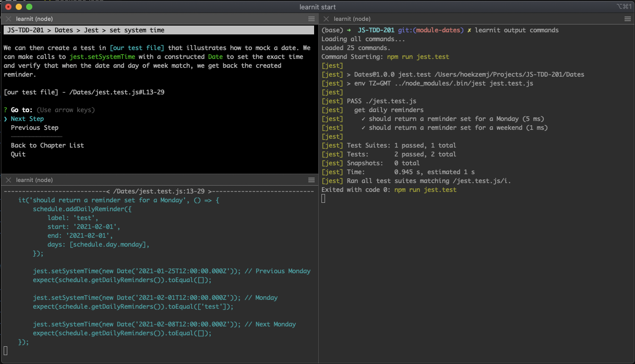
Task: Click the 'Go to:' prompt line
Action: tap(50, 110)
